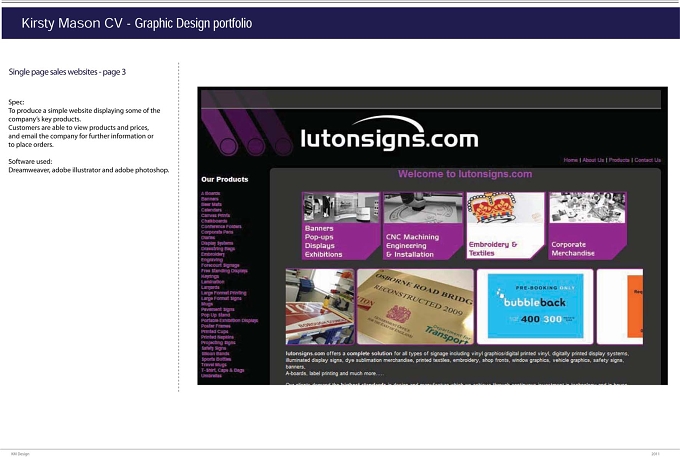Open the sign workshop photo
The width and height of the screenshot is (680, 457).
(x=320, y=307)
